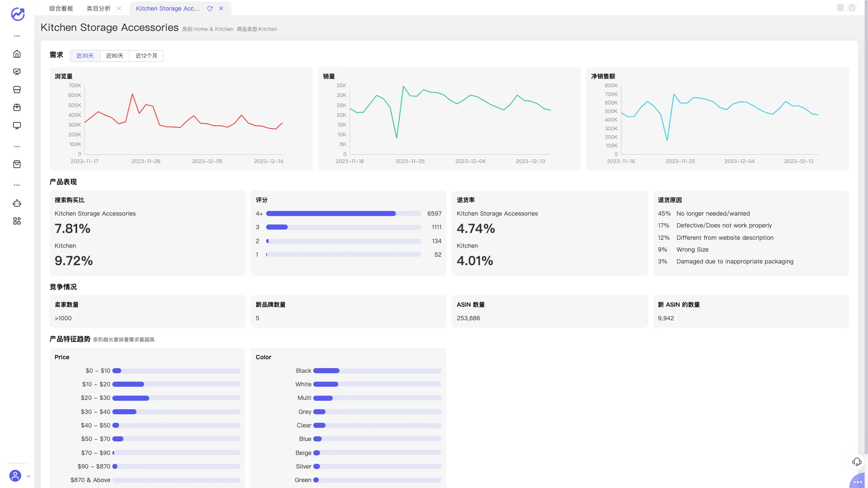The height and width of the screenshot is (488, 868).
Task: Switch to the 综合看板 tab
Action: 61,8
